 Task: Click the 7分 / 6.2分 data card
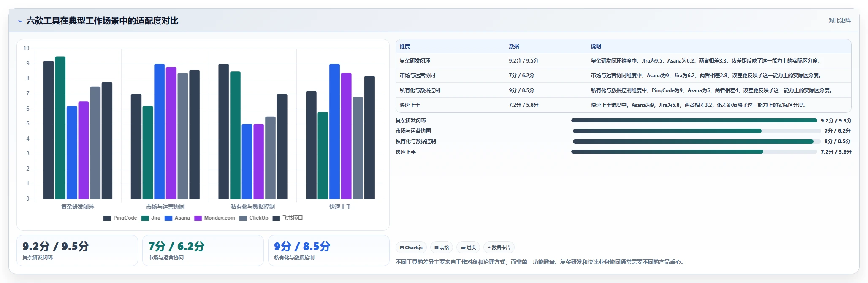tap(203, 250)
